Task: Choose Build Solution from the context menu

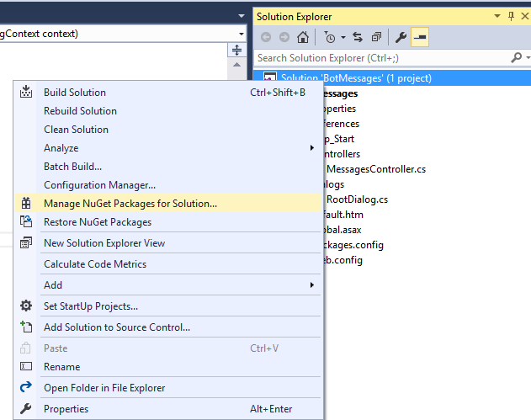Action: (75, 92)
